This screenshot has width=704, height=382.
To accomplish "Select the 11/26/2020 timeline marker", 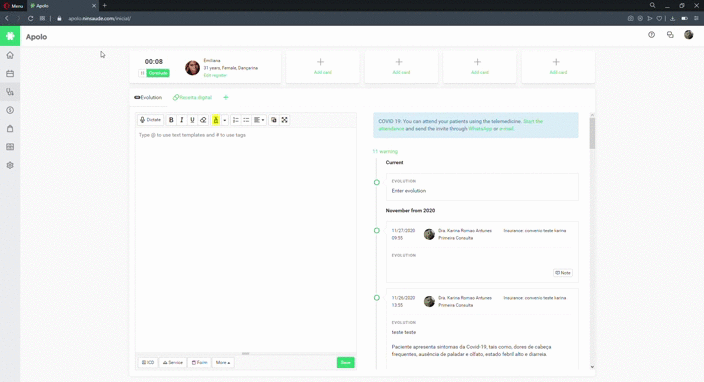I will (x=377, y=298).
